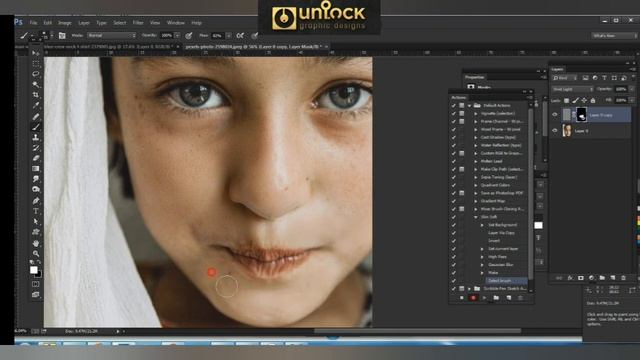Select the Healing Brush tool

[x=36, y=117]
